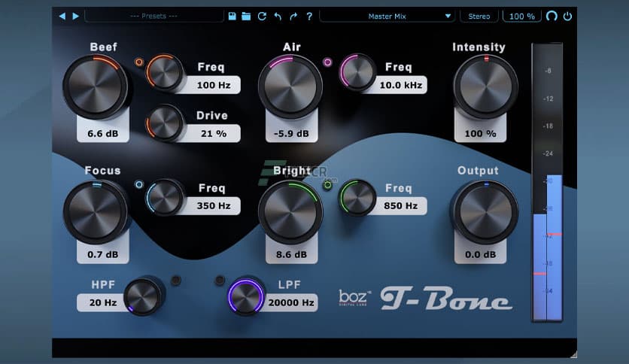Image resolution: width=629 pixels, height=364 pixels.
Task: Enable the HPF filter indicator button
Action: 176,281
